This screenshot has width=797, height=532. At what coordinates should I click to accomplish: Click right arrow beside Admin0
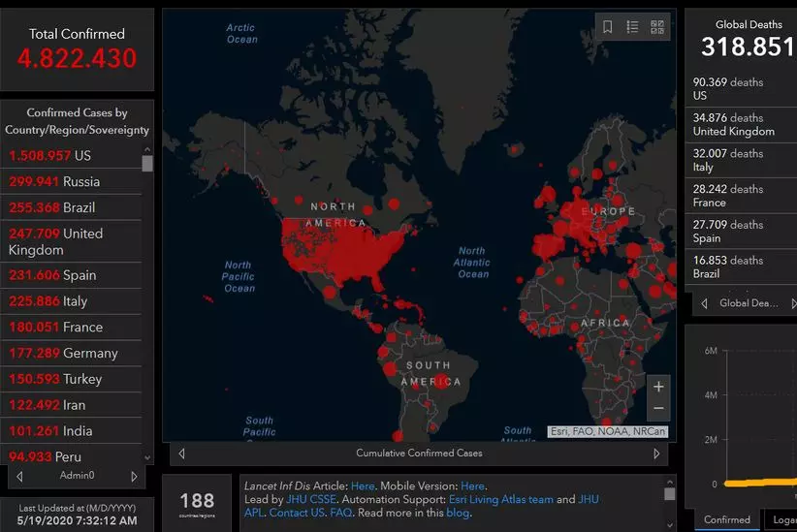(135, 476)
